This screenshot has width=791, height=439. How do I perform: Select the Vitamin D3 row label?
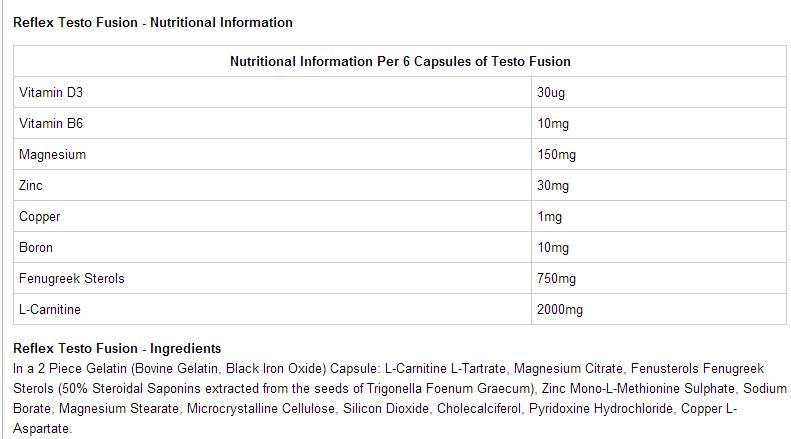coord(51,93)
